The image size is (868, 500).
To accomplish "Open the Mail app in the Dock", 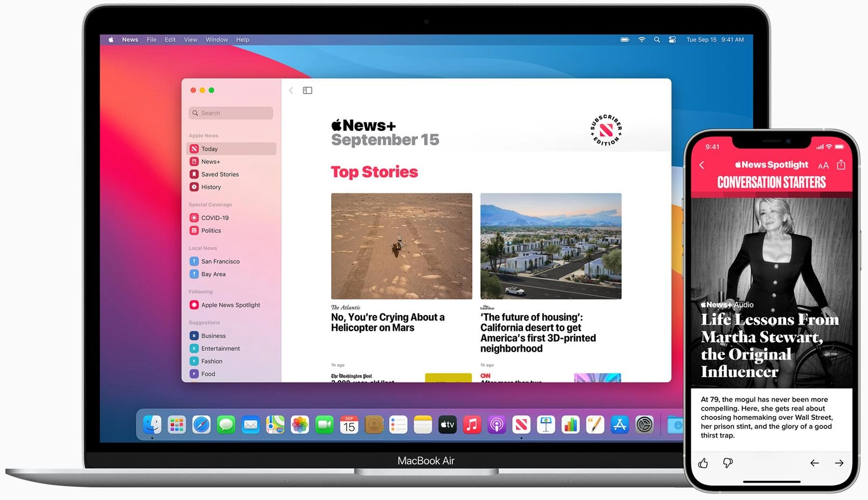I will click(251, 425).
